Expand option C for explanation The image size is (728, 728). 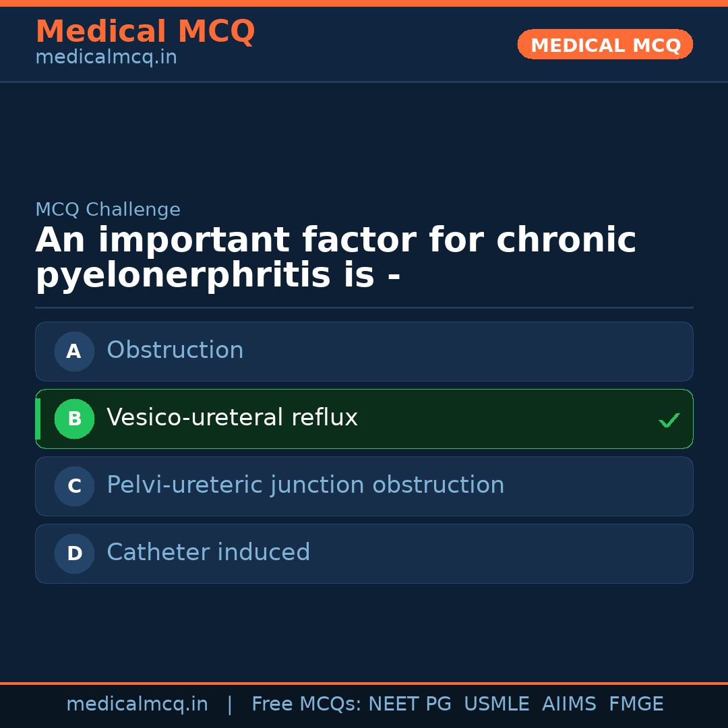(364, 486)
